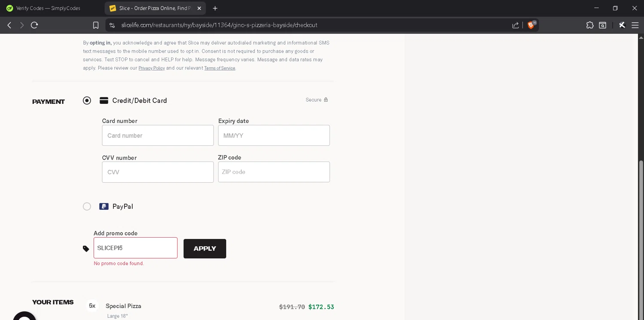Open a new tab with plus button

tap(215, 8)
